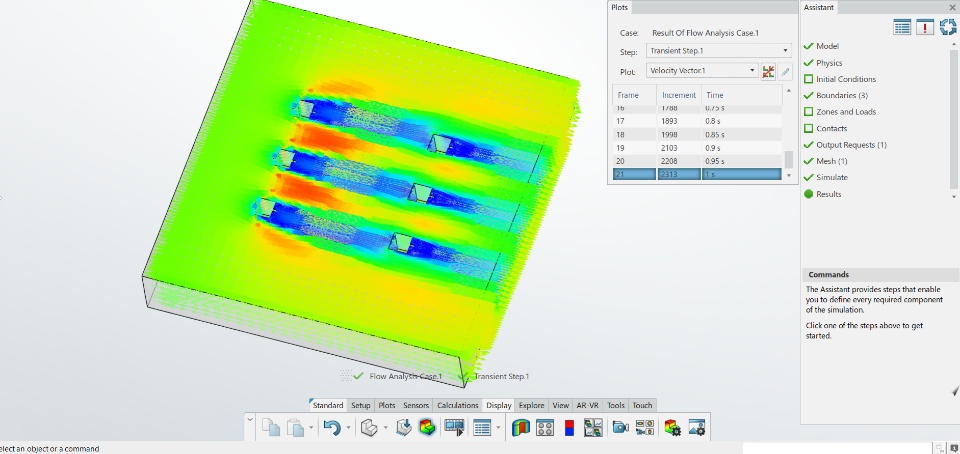960x454 pixels.
Task: Switch to the Setup tab
Action: (x=361, y=405)
